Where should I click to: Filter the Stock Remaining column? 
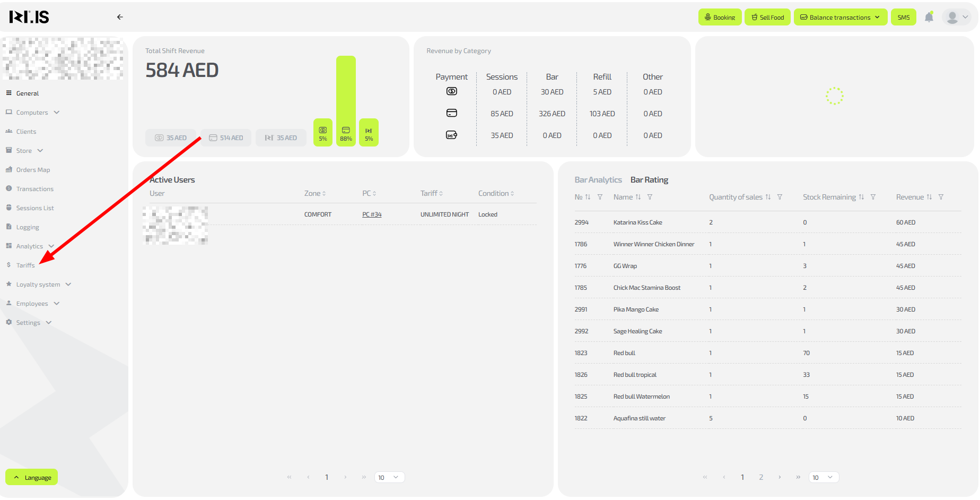point(873,197)
